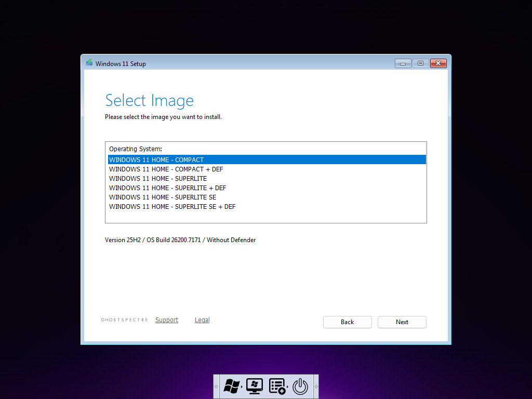Click the power icon in the dock
Image resolution: width=532 pixels, height=399 pixels.
pos(300,387)
